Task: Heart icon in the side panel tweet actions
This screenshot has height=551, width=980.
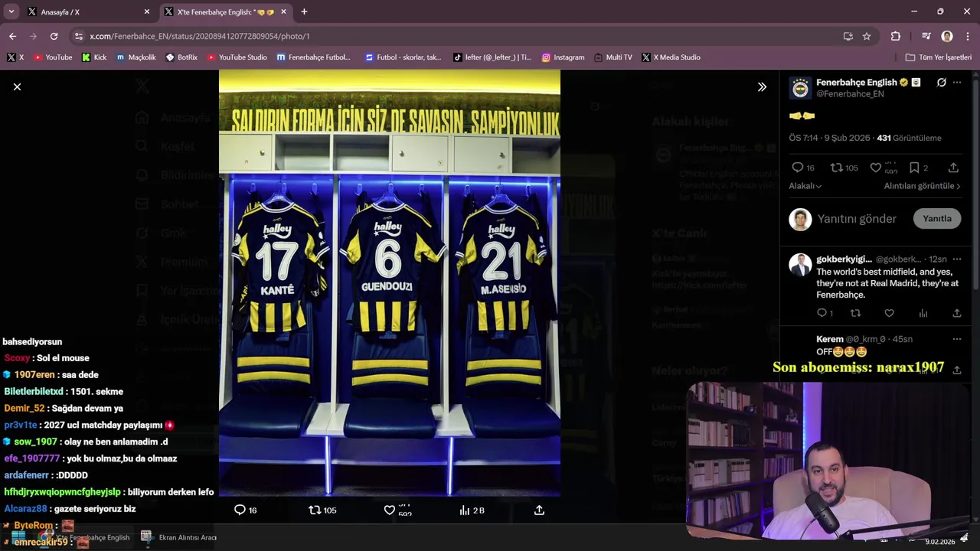Action: [876, 168]
